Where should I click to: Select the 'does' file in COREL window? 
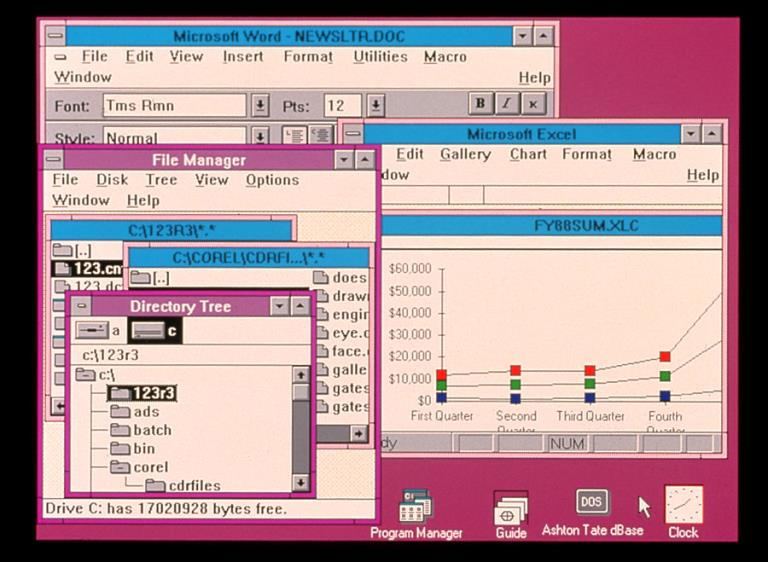[x=340, y=277]
